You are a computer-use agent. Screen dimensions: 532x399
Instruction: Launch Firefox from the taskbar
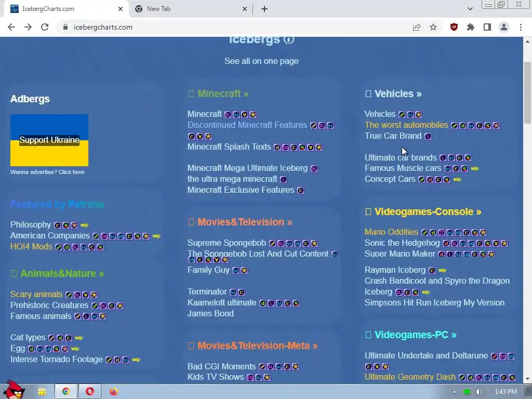pyautogui.click(x=114, y=392)
